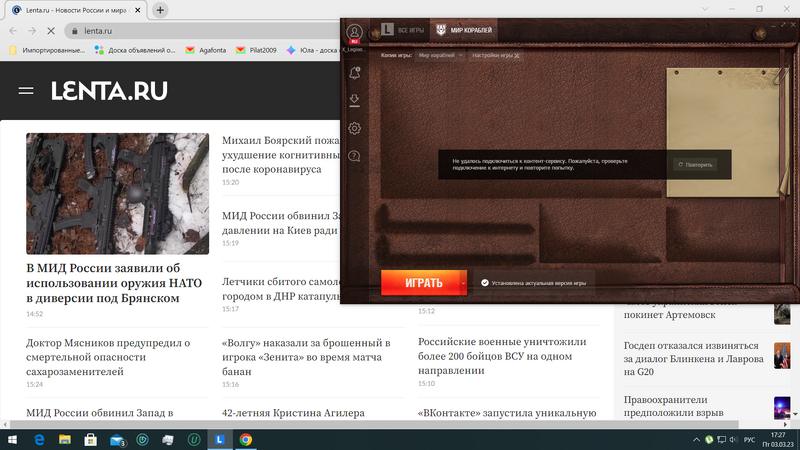Select the МИР КОРАБЛЕЙ tab
Screen dimensions: 800x450
coord(464,30)
